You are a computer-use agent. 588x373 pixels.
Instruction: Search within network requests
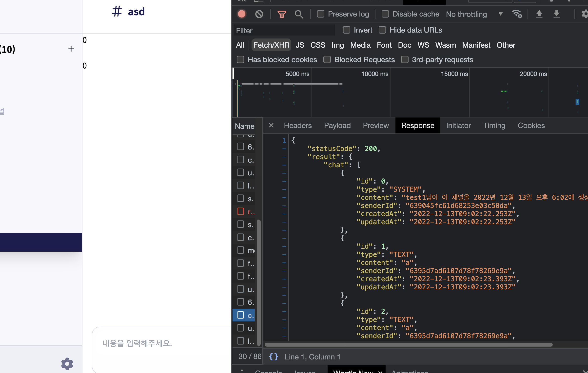tap(299, 14)
